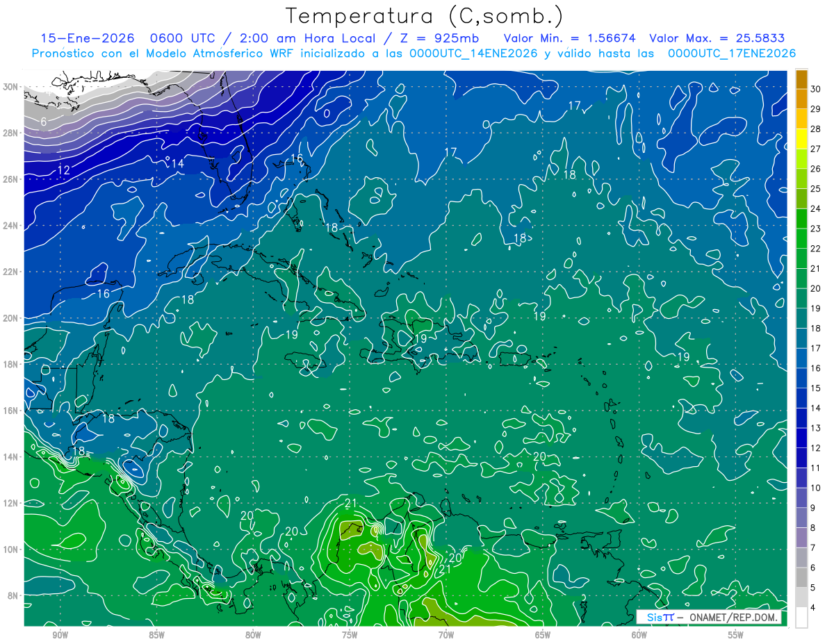This screenshot has width=834, height=644.
Task: Pick the yellow swatch between 27 and 28
Action: 801,139
